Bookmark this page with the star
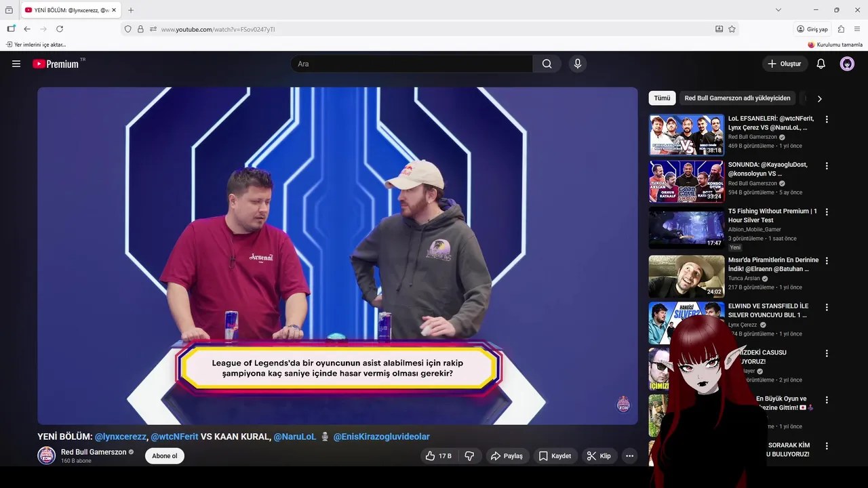The height and width of the screenshot is (488, 868). [732, 29]
